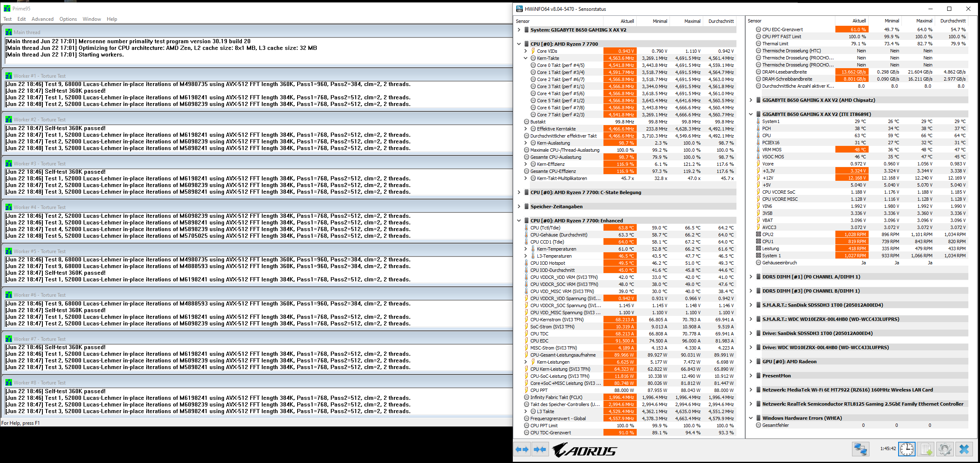Click the expand columns arrows button
The height and width of the screenshot is (463, 980).
tap(522, 449)
